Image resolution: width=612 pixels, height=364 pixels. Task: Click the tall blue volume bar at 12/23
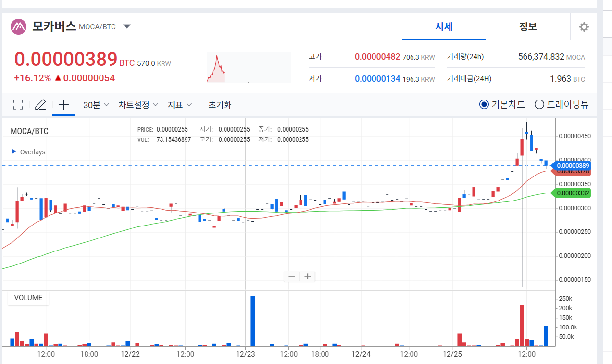point(253,321)
